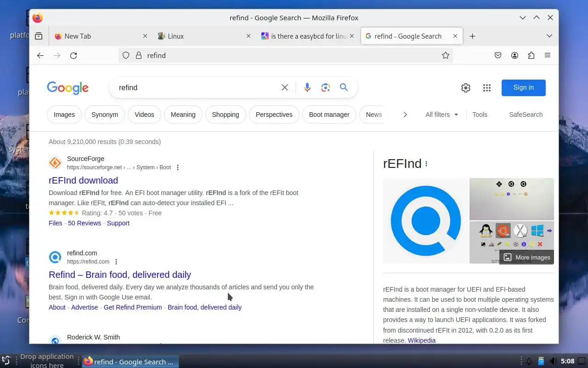This screenshot has height=368, width=588.
Task: Select the Images filter chip
Action: 64,115
